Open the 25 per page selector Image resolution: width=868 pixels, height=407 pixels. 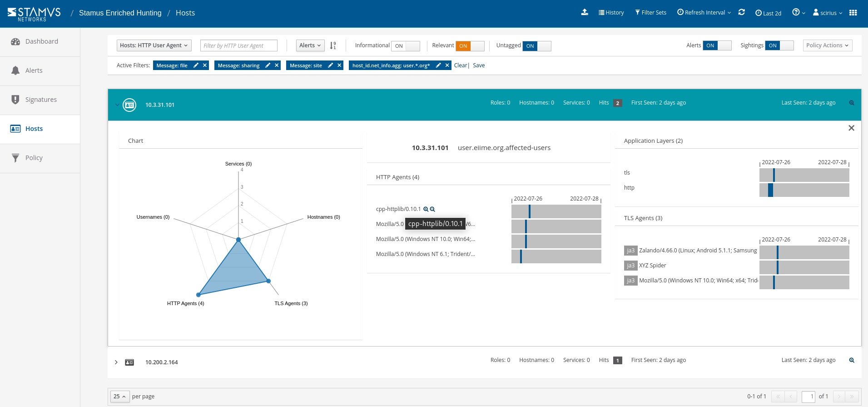click(x=120, y=397)
